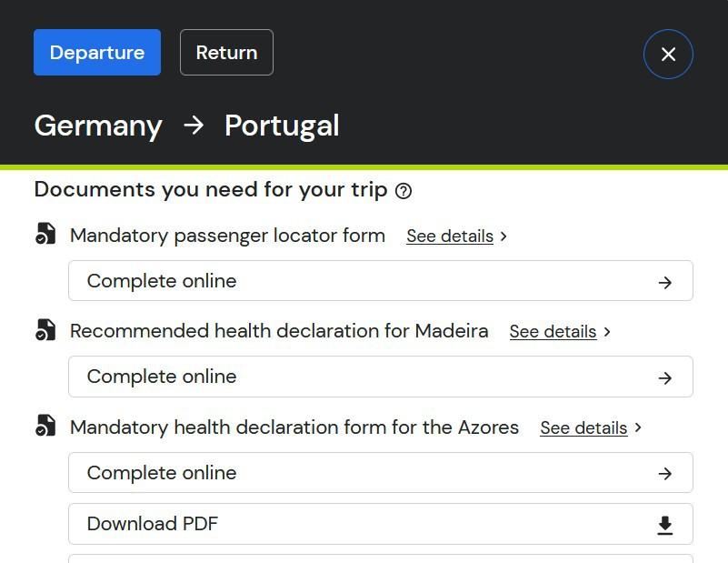Open See details for Madeira health declaration
The image size is (728, 563).
click(553, 332)
